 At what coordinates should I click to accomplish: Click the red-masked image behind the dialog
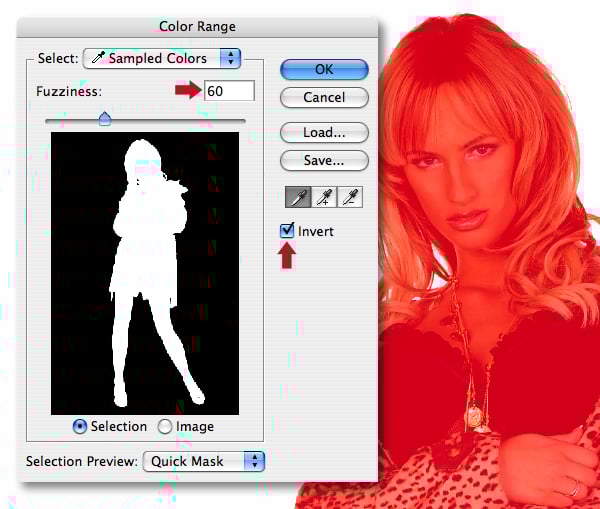pos(489,260)
